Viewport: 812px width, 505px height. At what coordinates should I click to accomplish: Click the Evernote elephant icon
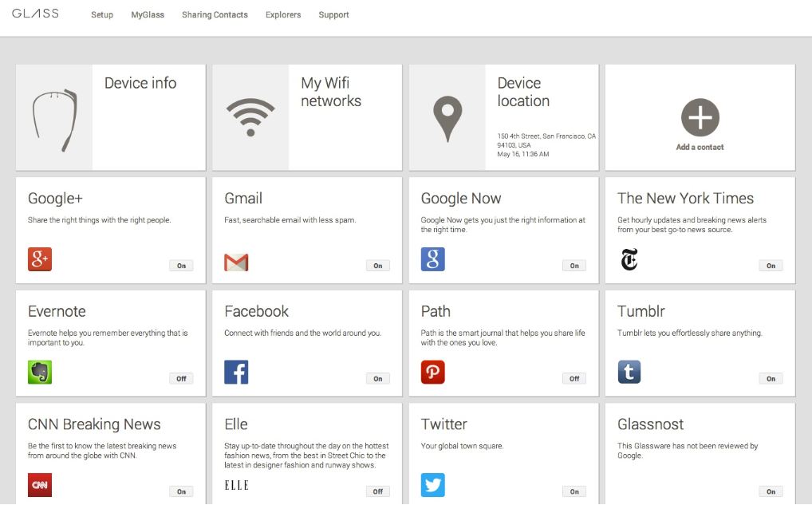[40, 372]
